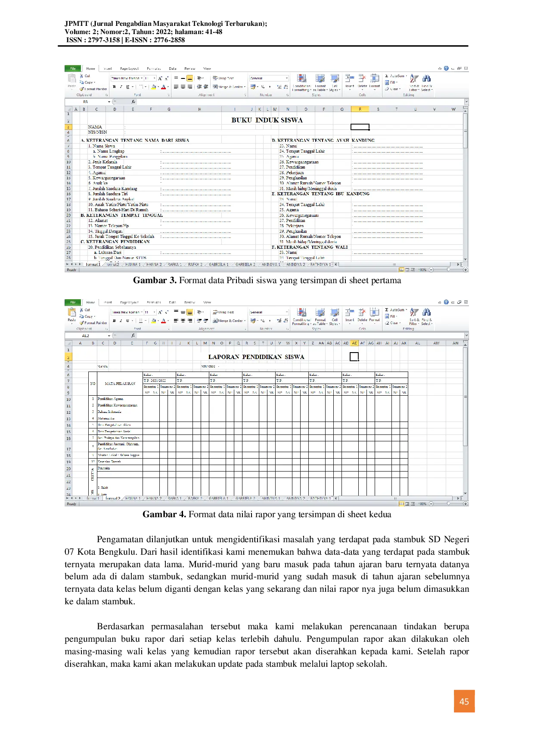Click red font color button in Gambar 3 Excel
Viewport: 534px width, 756px height.
163,87
